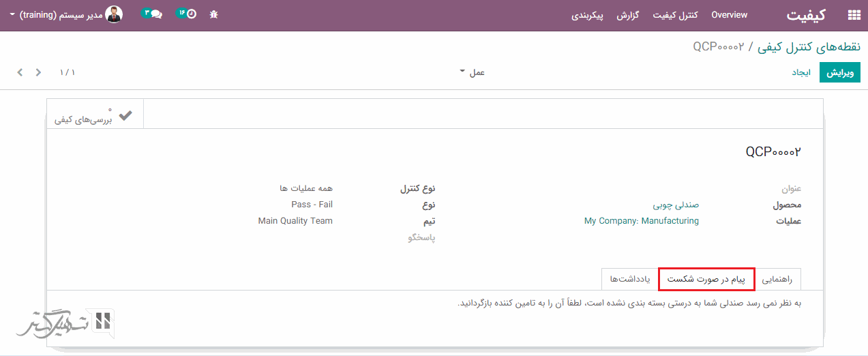868x356 pixels.
Task: Open the پیکربندی menu
Action: 587,15
